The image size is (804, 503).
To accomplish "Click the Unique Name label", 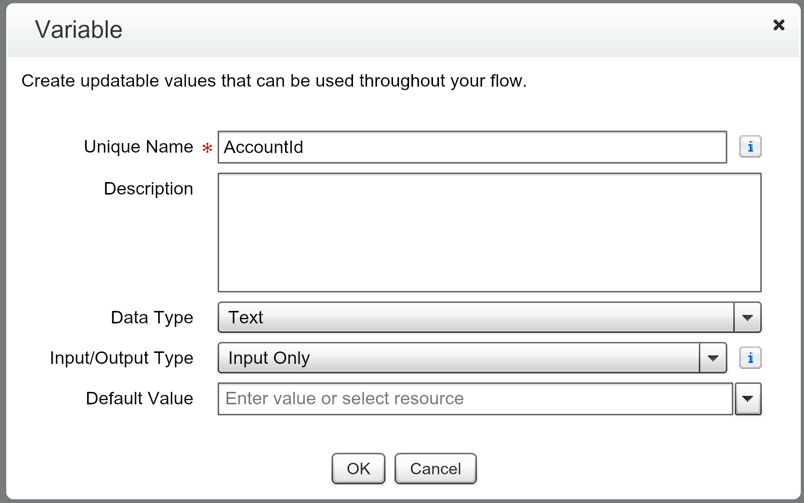I will click(x=138, y=147).
